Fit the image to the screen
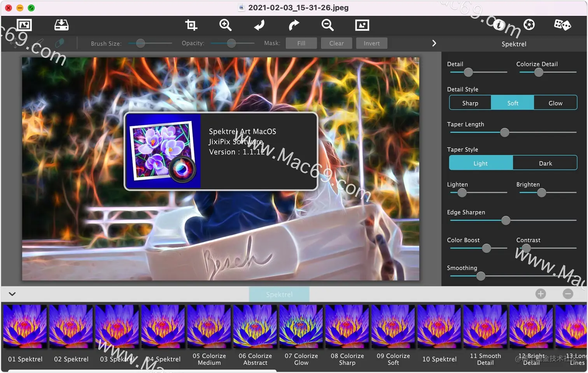Image resolution: width=588 pixels, height=373 pixels. 362,25
